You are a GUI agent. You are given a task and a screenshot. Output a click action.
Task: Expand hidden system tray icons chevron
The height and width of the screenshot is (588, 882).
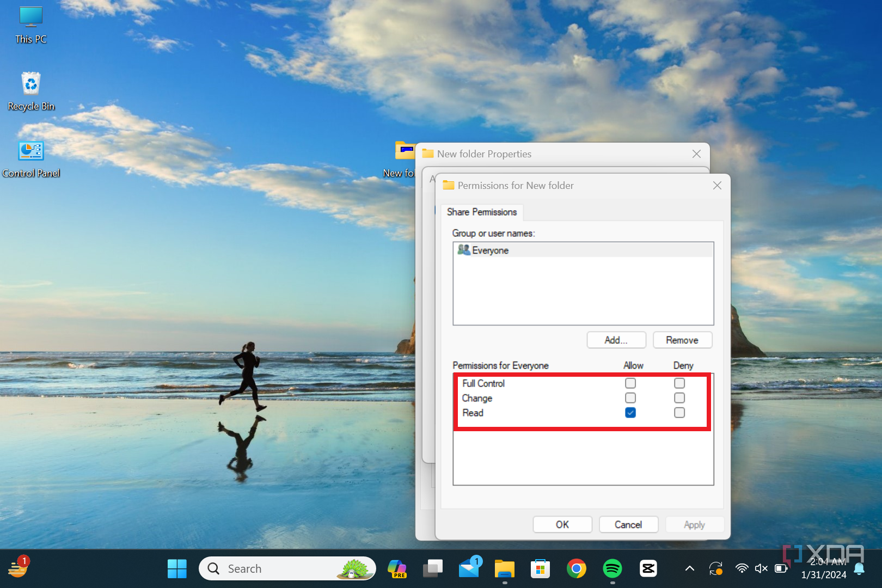pos(690,569)
